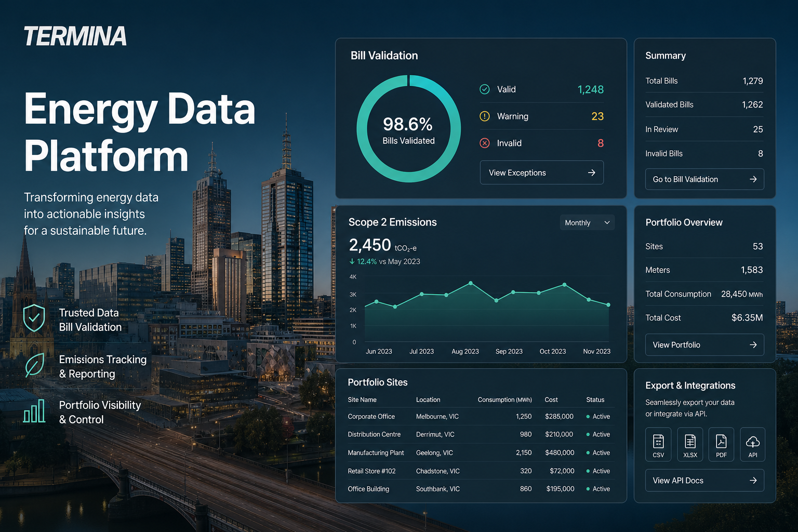This screenshot has height=532, width=798.
Task: Click the Trusted Data shield icon
Action: coord(34,318)
